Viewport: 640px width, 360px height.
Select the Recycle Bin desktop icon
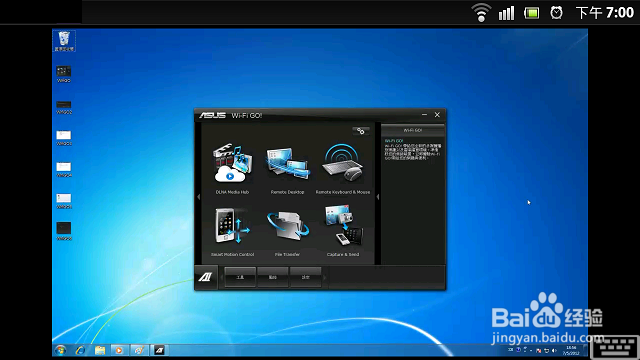click(x=64, y=41)
